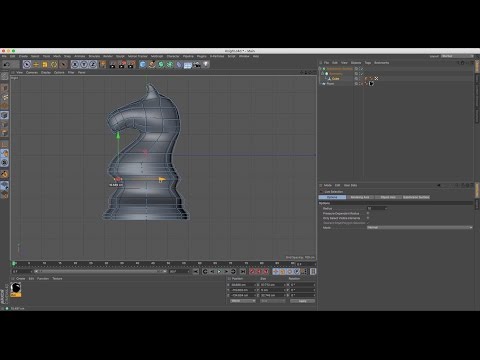The width and height of the screenshot is (480, 360).
Task: Open Edit Render Settings
Action: (x=131, y=64)
